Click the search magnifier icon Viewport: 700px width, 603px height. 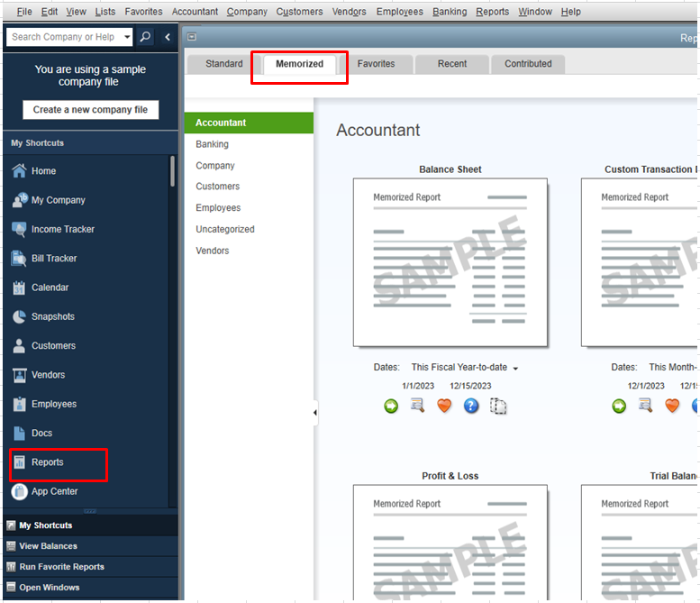(145, 37)
